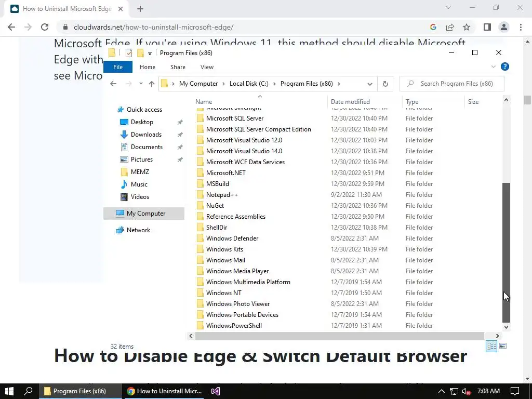Bookmark this page with star icon
This screenshot has width=532, height=399.
click(467, 27)
